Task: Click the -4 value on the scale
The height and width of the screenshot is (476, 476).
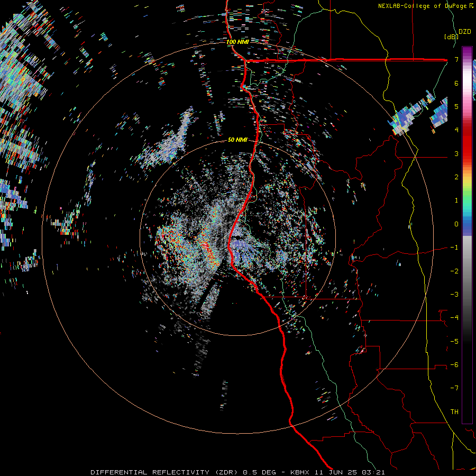Action: [x=454, y=318]
